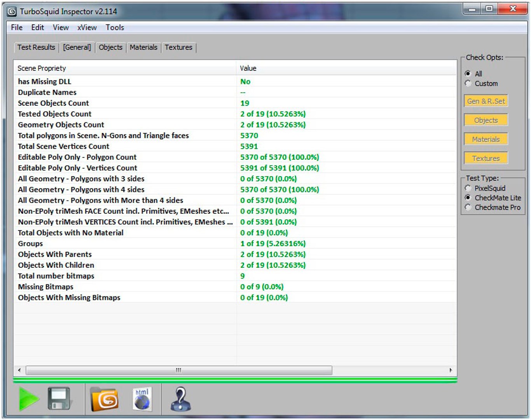Viewport: 531px width, 420px height.
Task: Close the TurboSquid Inspector window
Action: (x=513, y=9)
